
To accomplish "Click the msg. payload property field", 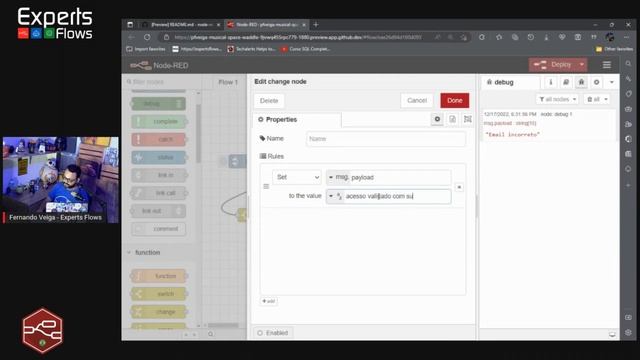I will pos(400,177).
